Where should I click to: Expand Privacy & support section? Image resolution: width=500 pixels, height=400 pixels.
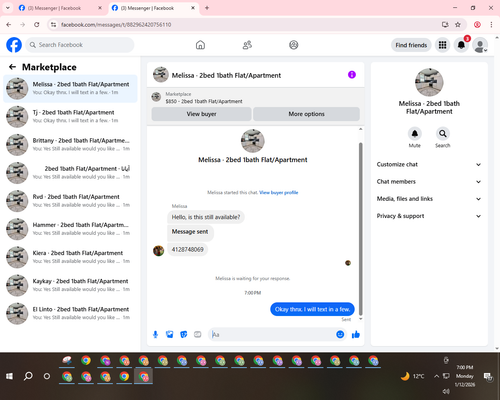point(429,216)
